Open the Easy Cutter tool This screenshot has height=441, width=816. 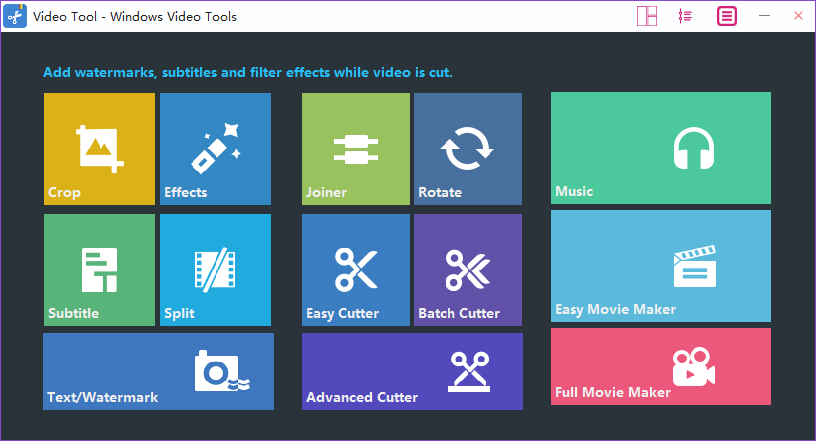tap(356, 269)
